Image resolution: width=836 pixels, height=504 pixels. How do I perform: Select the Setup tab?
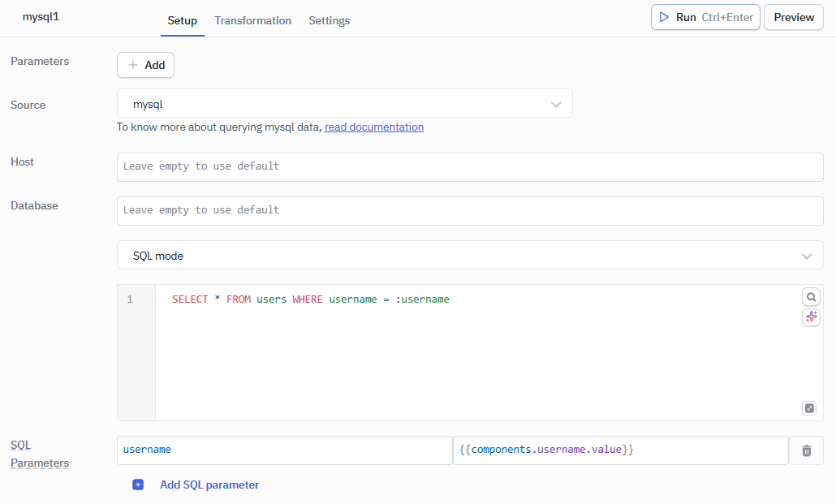tap(182, 20)
